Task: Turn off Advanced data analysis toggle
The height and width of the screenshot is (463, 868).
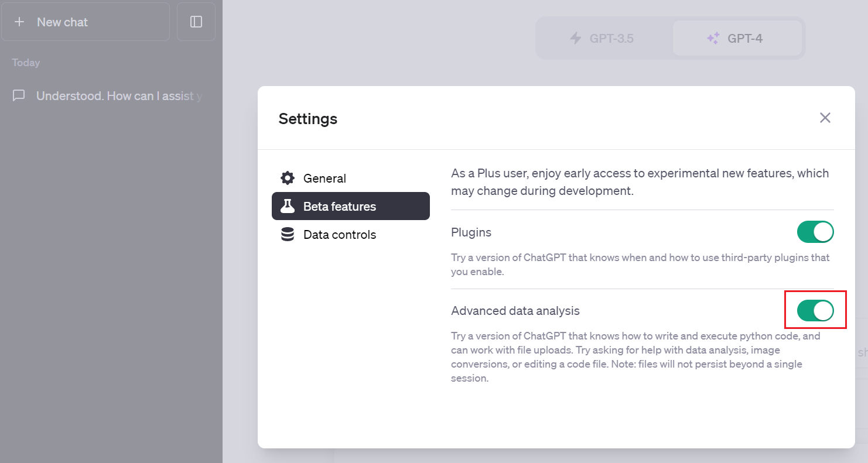Action: point(815,311)
